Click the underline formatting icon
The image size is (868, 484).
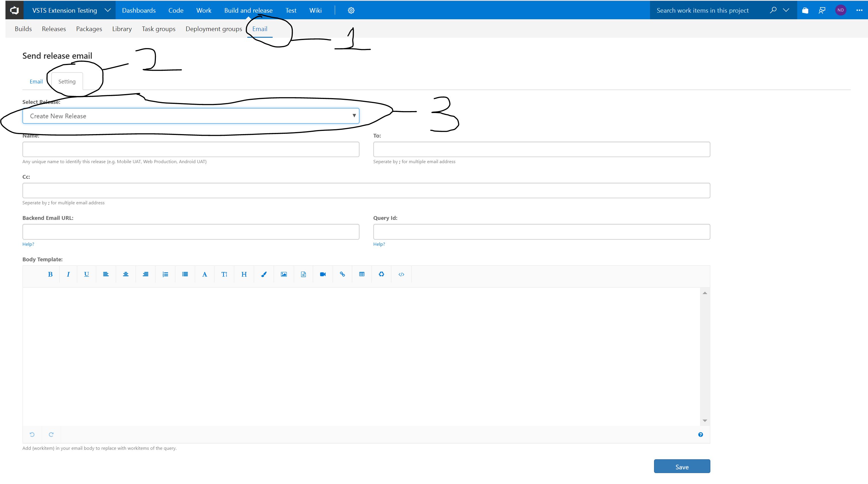click(x=87, y=274)
